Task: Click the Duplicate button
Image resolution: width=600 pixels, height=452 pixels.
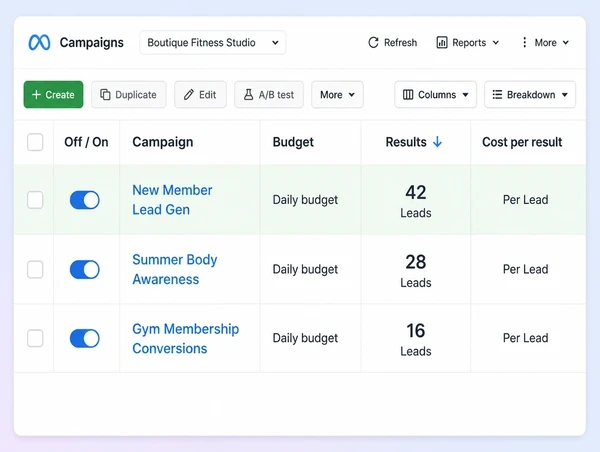Action: pos(129,95)
